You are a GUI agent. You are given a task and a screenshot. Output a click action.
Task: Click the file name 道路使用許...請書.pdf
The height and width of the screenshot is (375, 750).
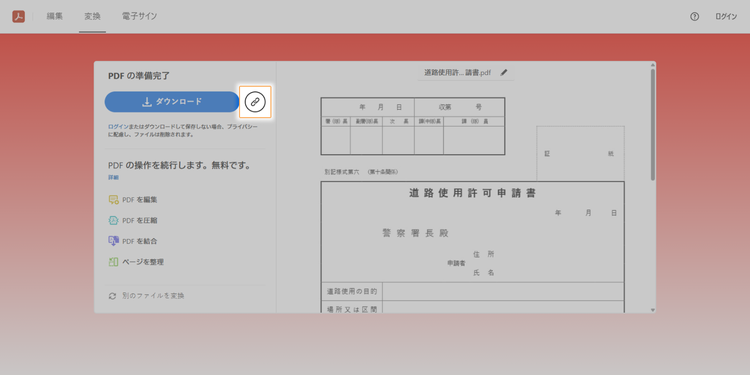(x=457, y=73)
